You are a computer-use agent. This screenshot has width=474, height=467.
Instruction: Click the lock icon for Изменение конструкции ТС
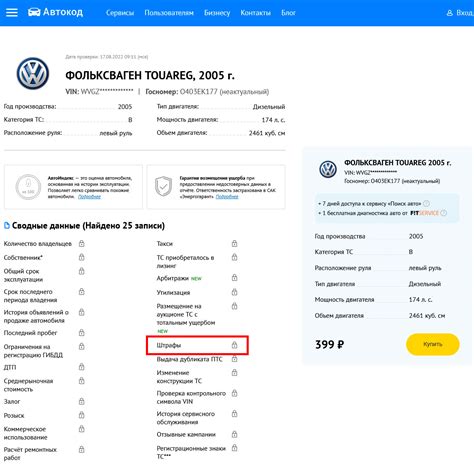(235, 373)
